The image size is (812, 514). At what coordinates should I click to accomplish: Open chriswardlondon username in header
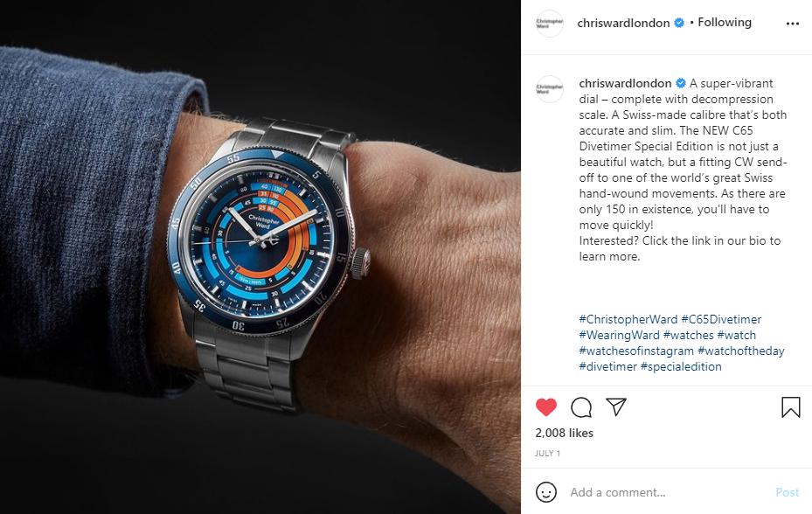pos(623,23)
